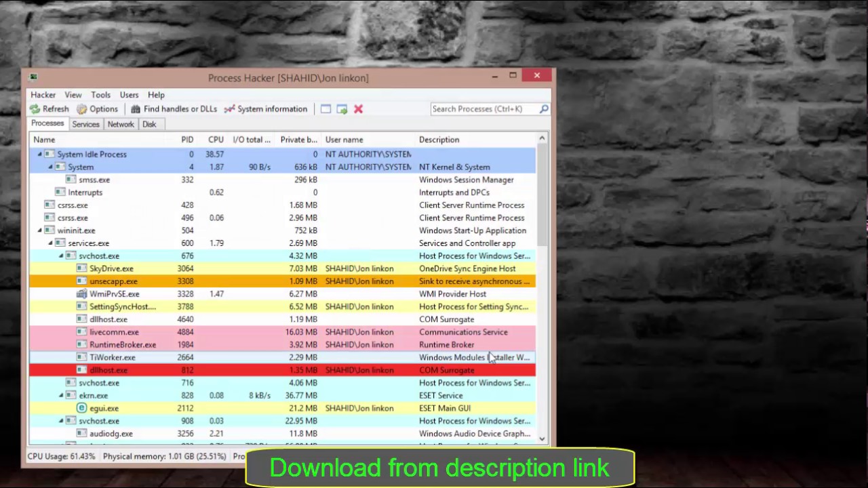Open Find handles or DLLs

174,109
